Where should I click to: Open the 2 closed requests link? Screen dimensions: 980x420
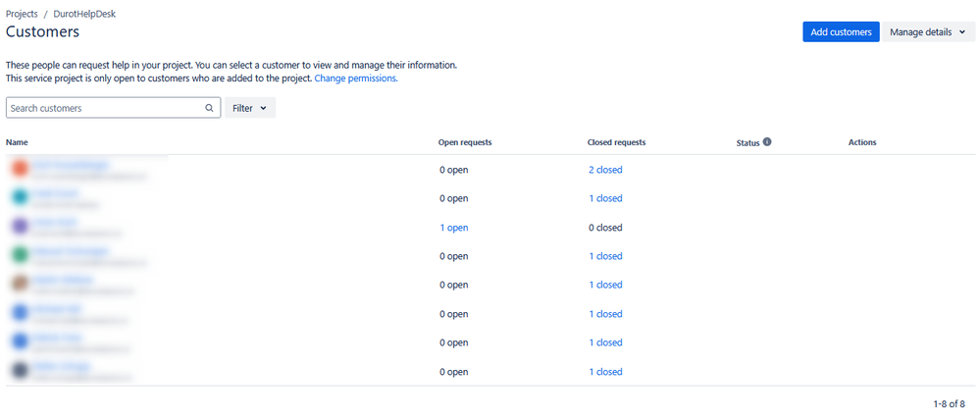(x=605, y=170)
